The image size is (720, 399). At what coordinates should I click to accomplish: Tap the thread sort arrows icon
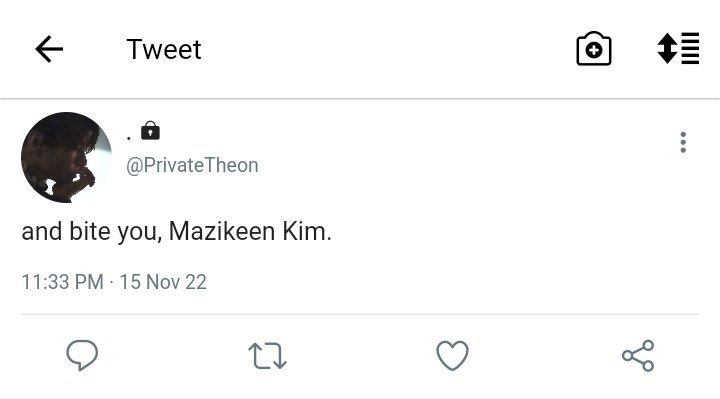pos(678,48)
